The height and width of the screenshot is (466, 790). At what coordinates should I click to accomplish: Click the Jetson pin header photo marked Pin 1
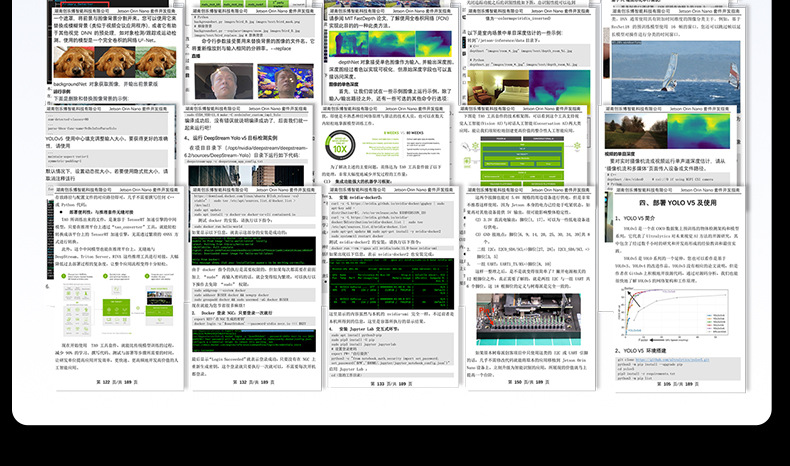coord(528,319)
